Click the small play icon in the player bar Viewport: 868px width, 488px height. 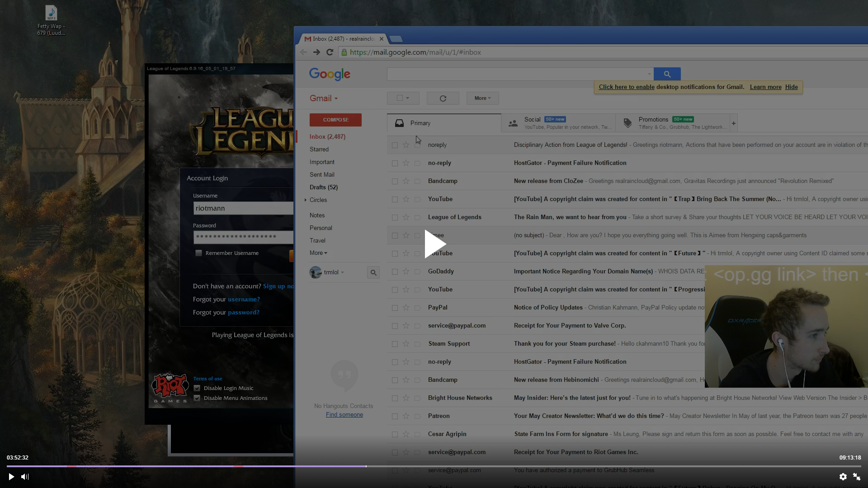point(11,477)
